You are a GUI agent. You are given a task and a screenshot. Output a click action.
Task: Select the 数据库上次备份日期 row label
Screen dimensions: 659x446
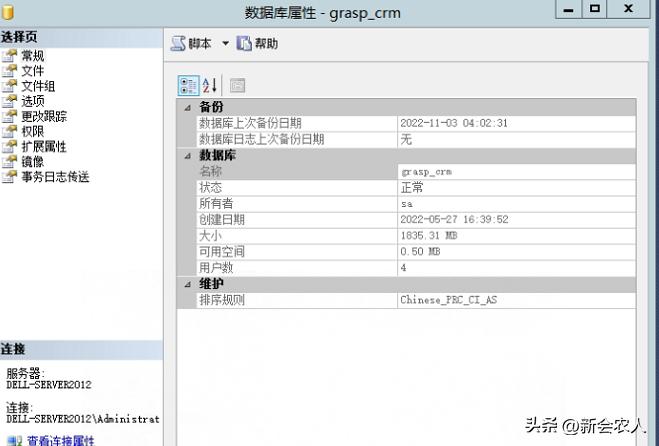click(250, 123)
